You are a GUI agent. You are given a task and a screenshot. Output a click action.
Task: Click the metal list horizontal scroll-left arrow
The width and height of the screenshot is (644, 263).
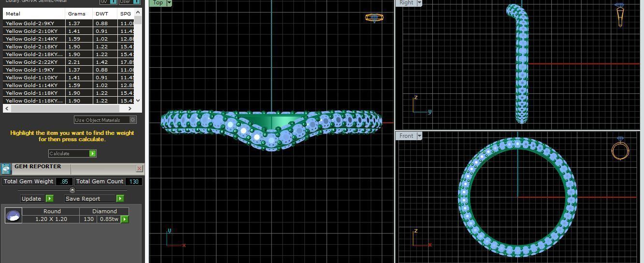point(6,108)
